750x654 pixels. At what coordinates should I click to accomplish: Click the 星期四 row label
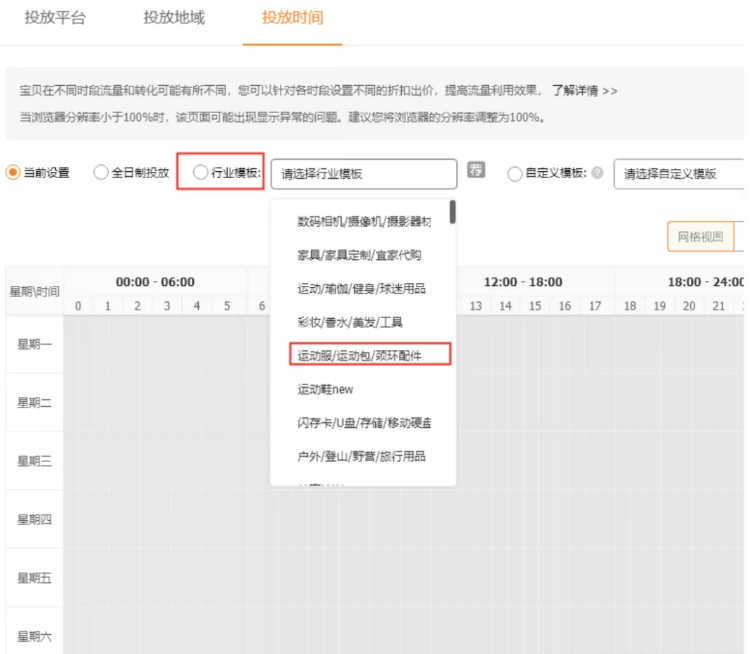pyautogui.click(x=34, y=520)
